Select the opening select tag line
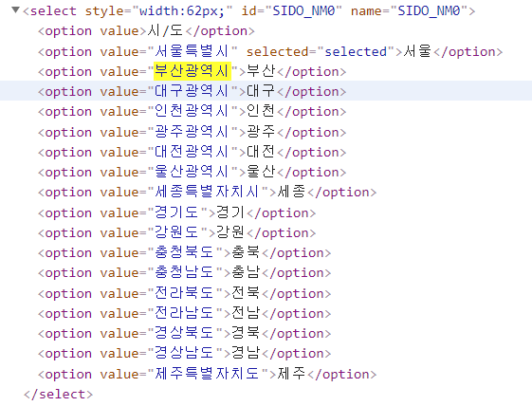532x406 pixels. pos(249,10)
